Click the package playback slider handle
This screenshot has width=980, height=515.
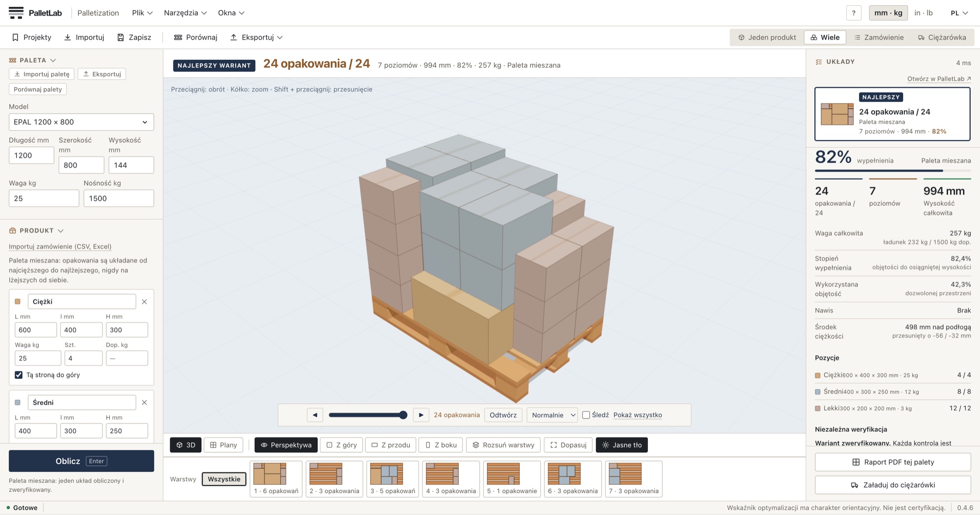403,415
